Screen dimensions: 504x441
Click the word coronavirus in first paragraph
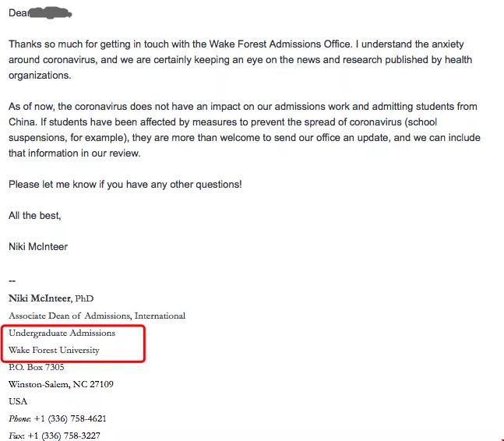(x=70, y=60)
